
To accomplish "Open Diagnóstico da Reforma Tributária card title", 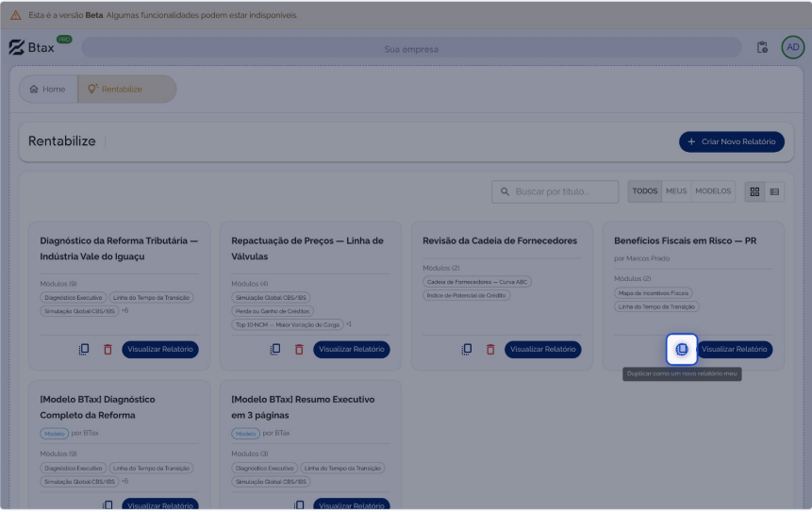I will click(119, 249).
